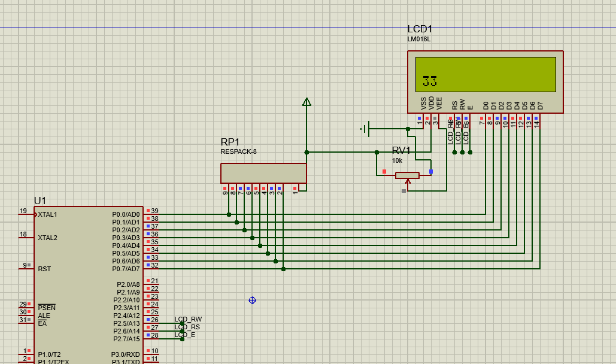
Task: Click the origin marker crosshair on the canvas
Action: [252, 300]
